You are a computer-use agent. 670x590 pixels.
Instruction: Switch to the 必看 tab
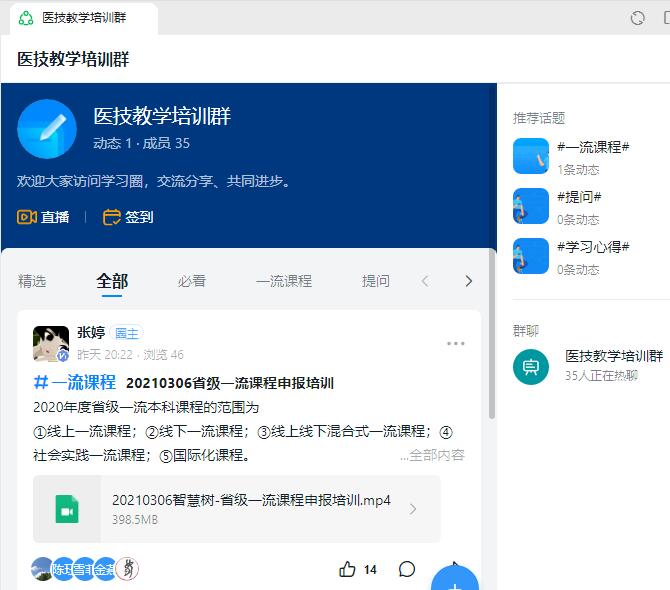pos(192,281)
